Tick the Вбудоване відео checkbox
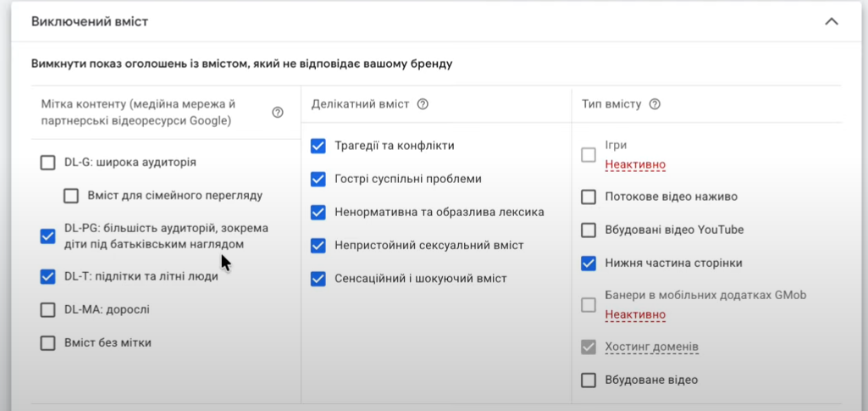The height and width of the screenshot is (411, 868). point(589,380)
